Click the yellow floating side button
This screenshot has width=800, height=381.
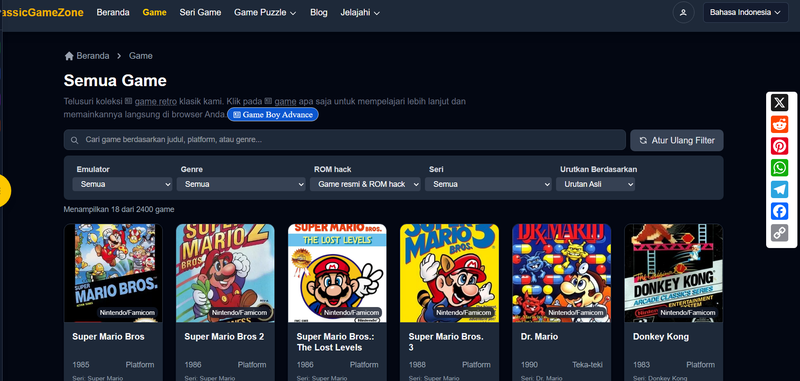click(3, 190)
